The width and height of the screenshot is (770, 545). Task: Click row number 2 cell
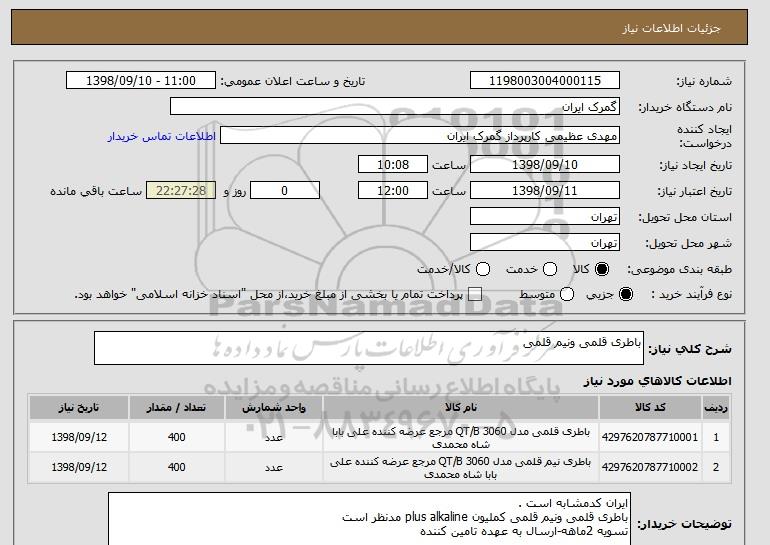716,467
